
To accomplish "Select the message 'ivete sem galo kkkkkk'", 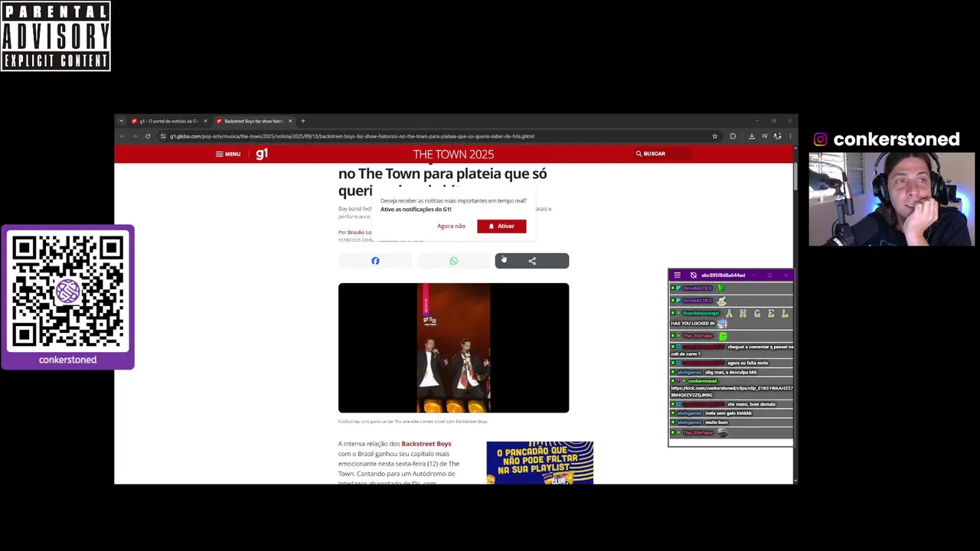I will tap(729, 413).
